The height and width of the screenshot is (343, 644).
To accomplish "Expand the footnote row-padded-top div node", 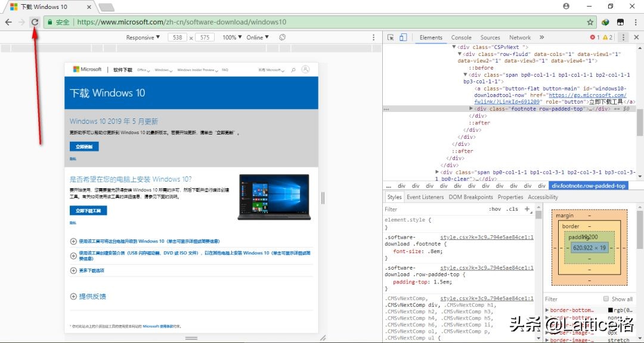I will point(471,109).
